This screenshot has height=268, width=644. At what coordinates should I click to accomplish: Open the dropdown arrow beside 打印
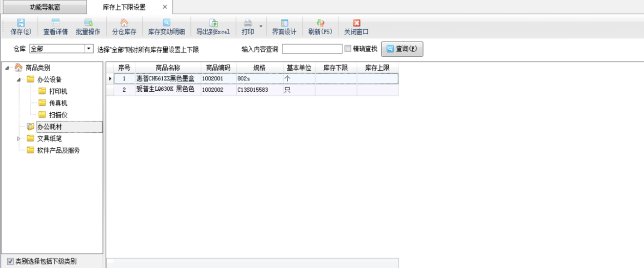[x=261, y=26]
